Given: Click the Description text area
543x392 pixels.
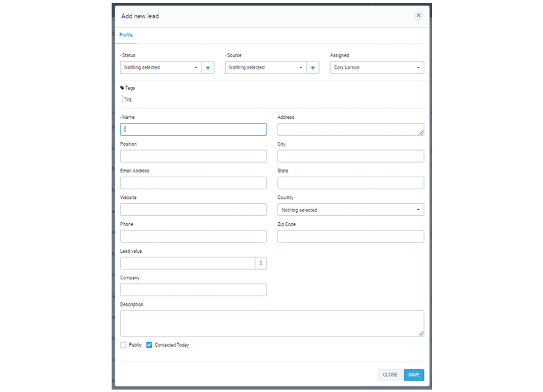Looking at the screenshot, I should coord(271,323).
